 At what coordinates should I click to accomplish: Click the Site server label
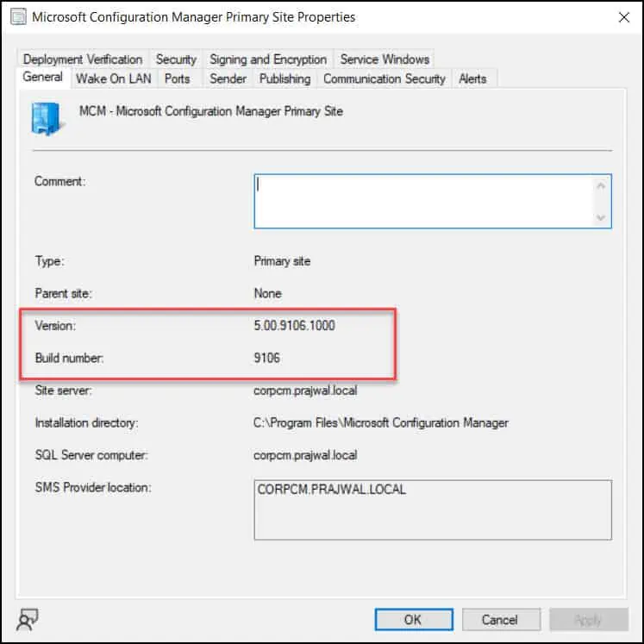pyautogui.click(x=63, y=391)
